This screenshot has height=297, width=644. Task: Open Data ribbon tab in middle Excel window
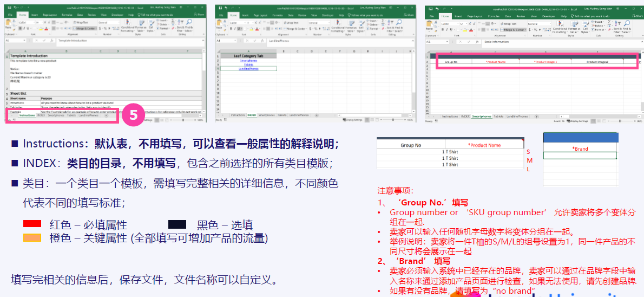291,15
